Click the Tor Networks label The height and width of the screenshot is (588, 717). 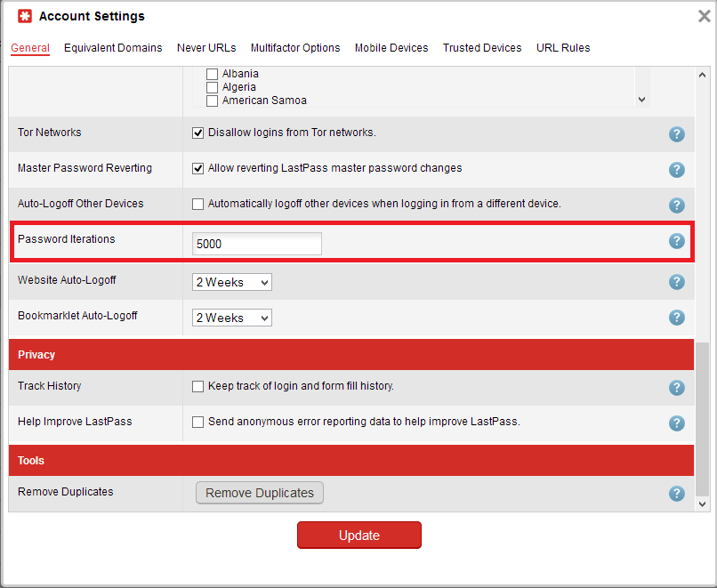50,133
